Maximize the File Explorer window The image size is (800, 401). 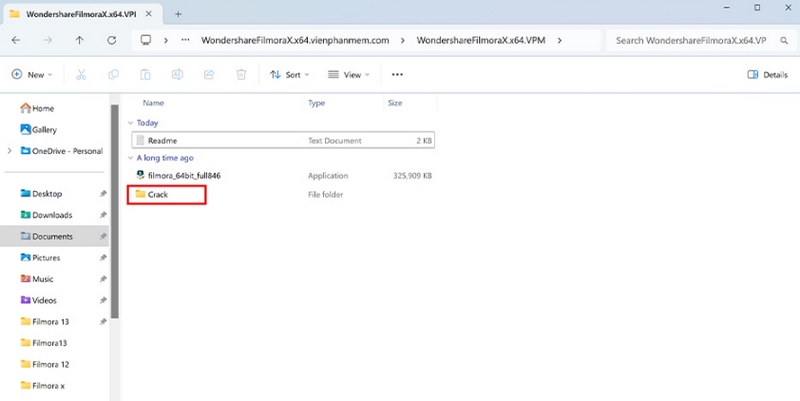pyautogui.click(x=757, y=8)
